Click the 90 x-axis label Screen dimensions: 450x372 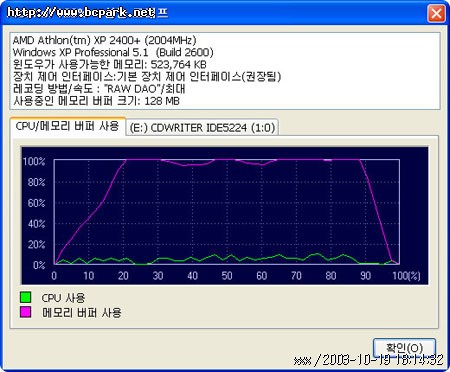365,276
